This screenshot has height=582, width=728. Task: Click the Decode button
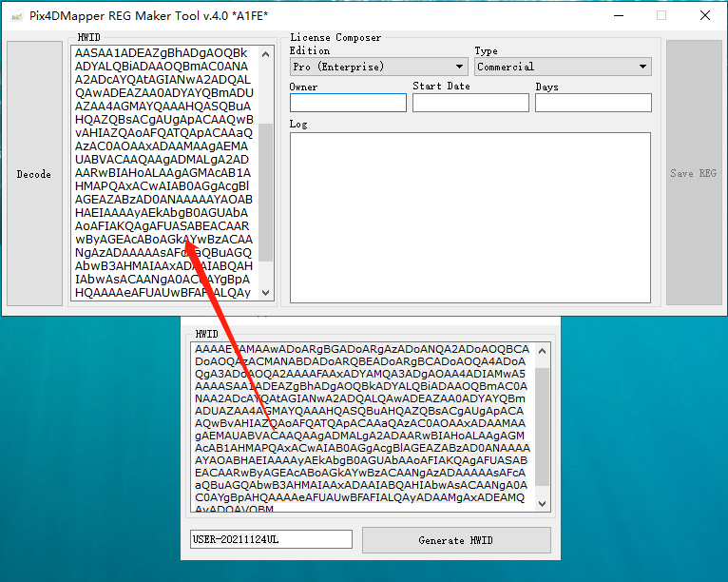coord(34,174)
